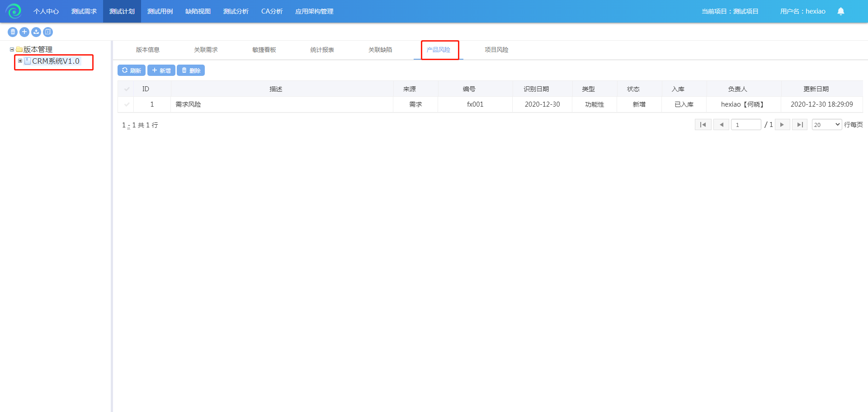Check the row checkbox for 需求风险

[x=127, y=104]
